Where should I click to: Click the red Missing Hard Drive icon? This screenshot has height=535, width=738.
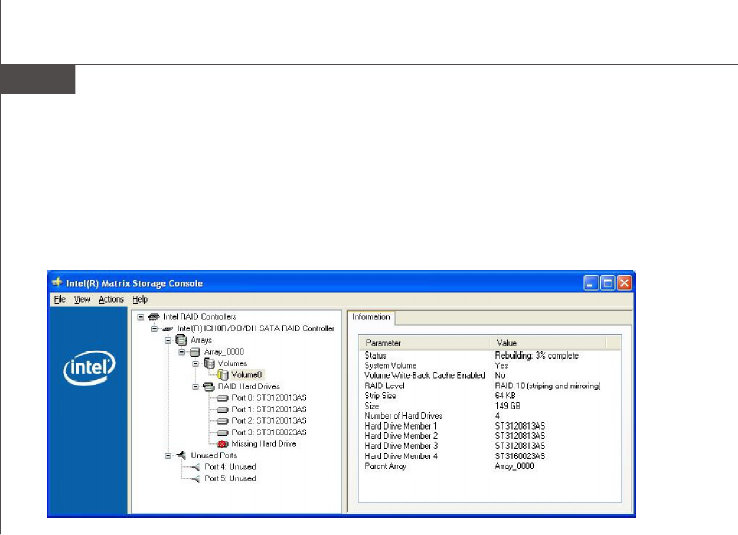223,444
